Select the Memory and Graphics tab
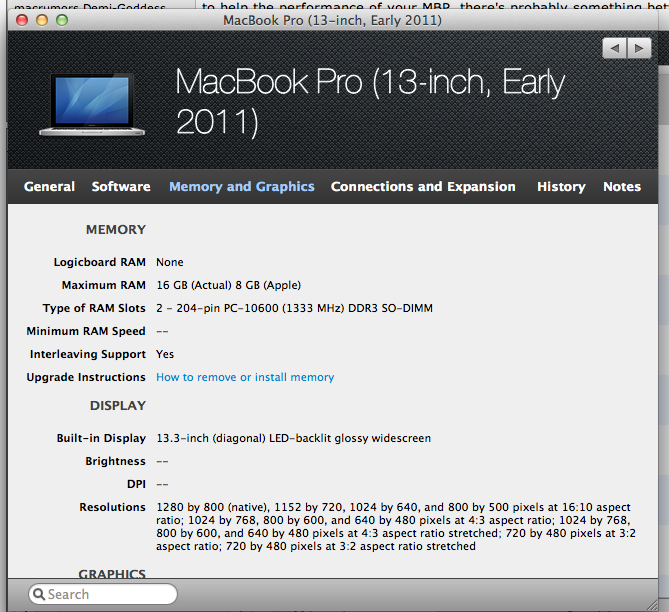The height and width of the screenshot is (612, 669). click(x=241, y=187)
